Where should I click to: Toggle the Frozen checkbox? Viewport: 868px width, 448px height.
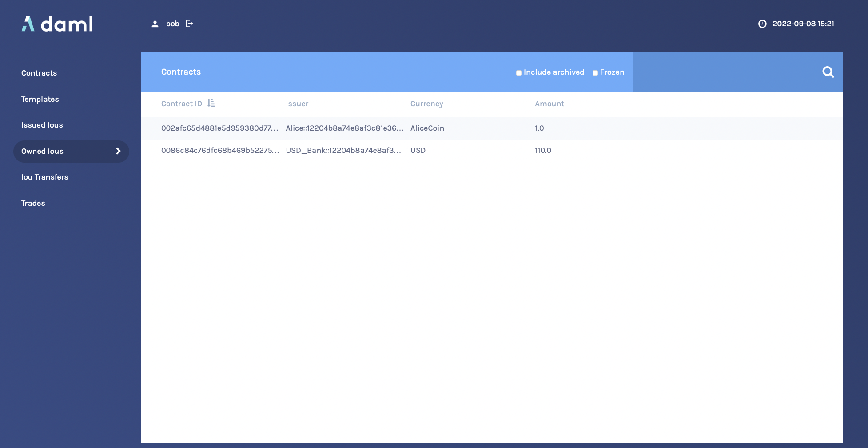(x=595, y=73)
